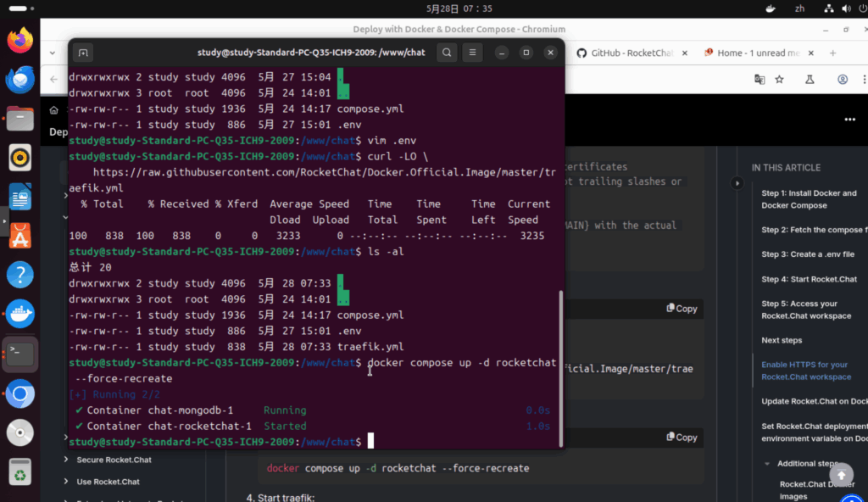This screenshot has height=502, width=868.
Task: Click the scroll-to-top arrow button
Action: (x=842, y=475)
